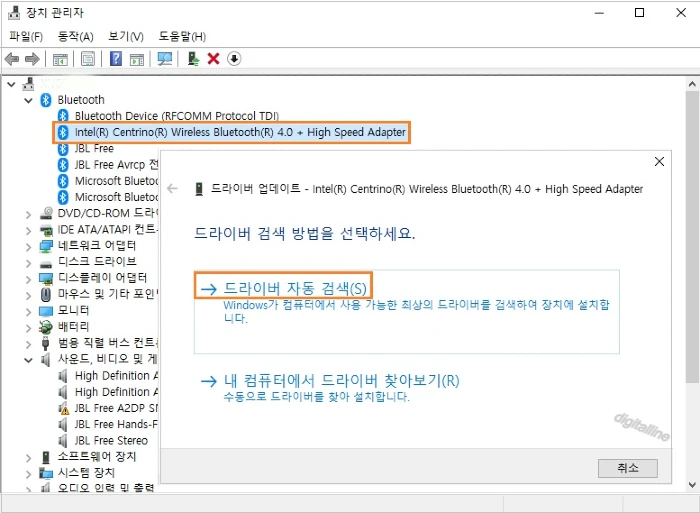Click the 모니터 category icon
Image resolution: width=700 pixels, height=513 pixels.
coord(46,311)
